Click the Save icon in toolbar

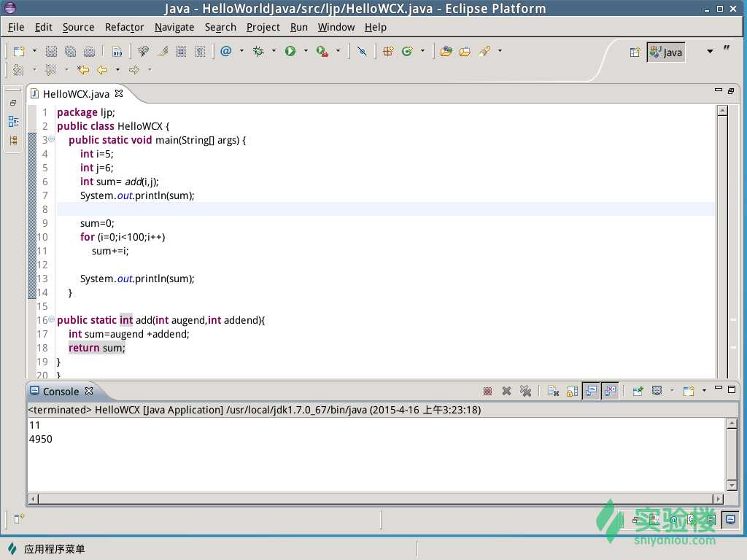(51, 51)
